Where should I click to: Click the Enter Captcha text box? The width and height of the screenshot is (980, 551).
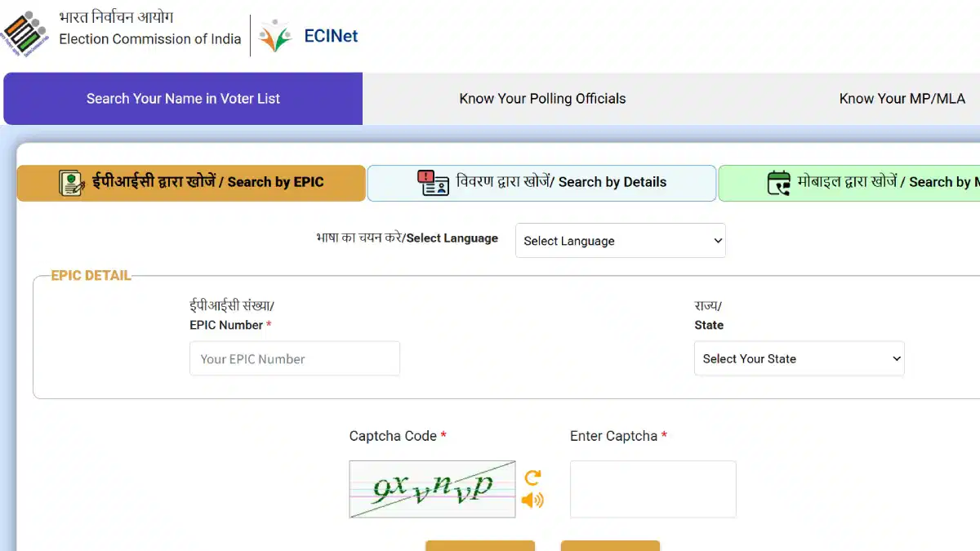tap(653, 489)
